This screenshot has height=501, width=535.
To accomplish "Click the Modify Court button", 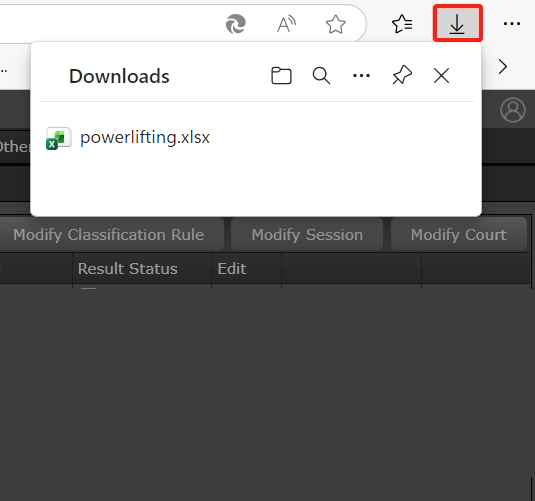I will click(x=459, y=234).
